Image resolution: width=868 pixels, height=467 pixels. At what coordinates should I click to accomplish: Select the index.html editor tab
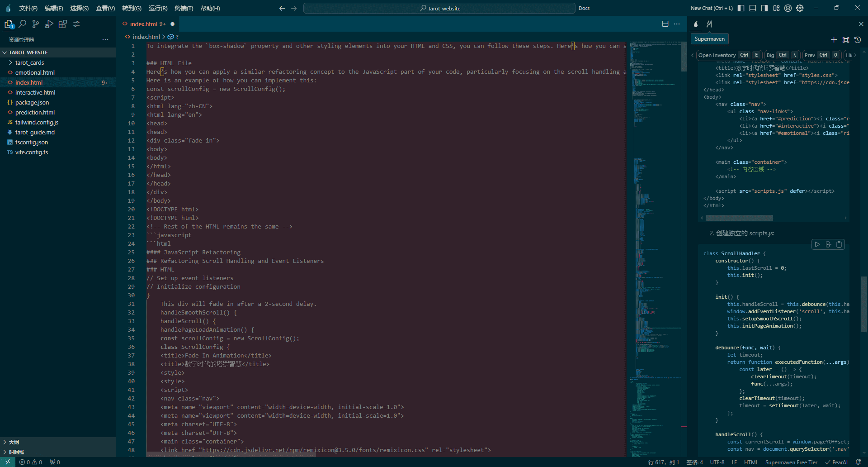[x=148, y=24]
